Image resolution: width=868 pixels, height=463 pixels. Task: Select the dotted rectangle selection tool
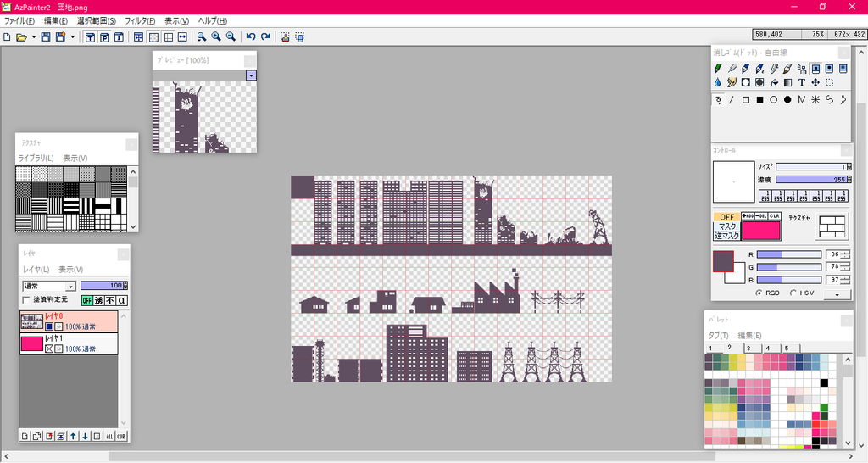coord(829,82)
